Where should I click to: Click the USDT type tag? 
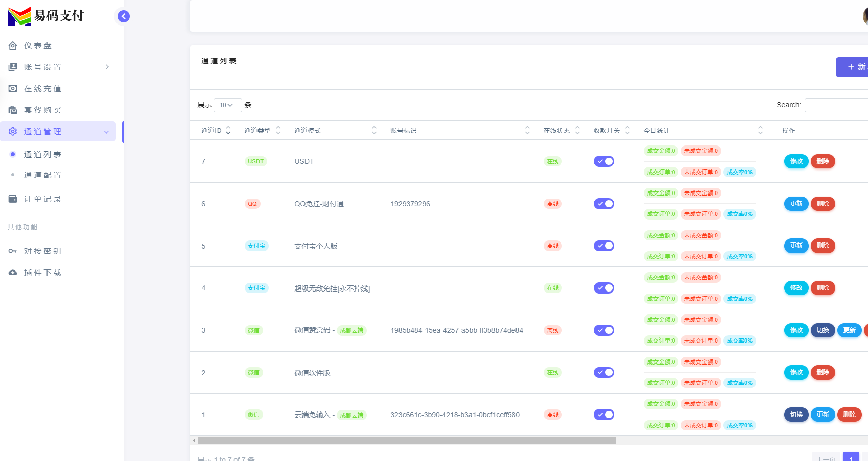tap(256, 161)
